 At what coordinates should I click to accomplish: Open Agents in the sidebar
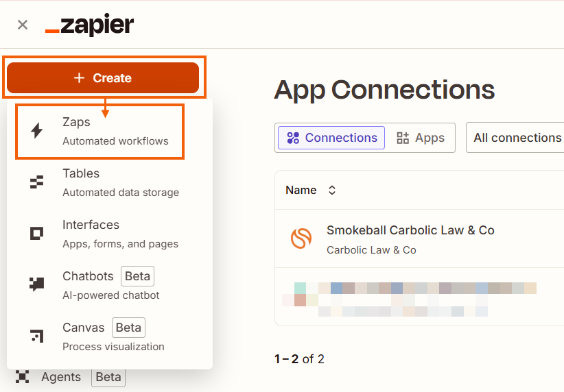click(x=70, y=377)
